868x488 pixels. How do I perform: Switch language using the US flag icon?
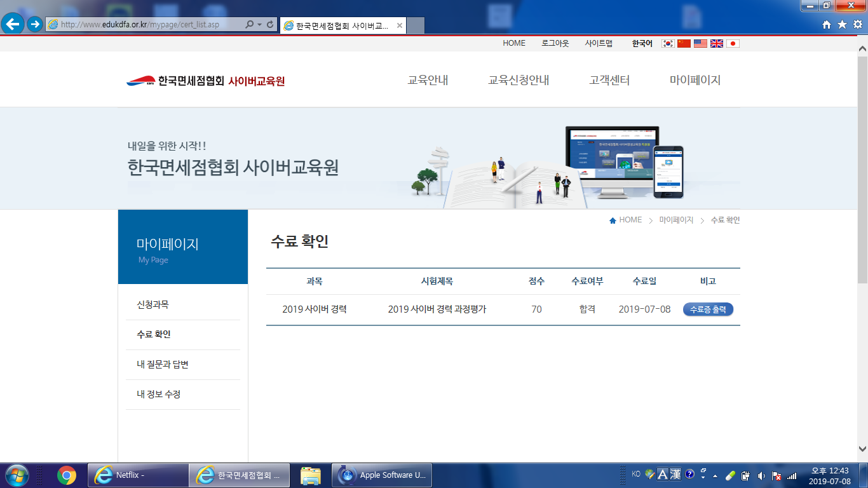coord(700,43)
